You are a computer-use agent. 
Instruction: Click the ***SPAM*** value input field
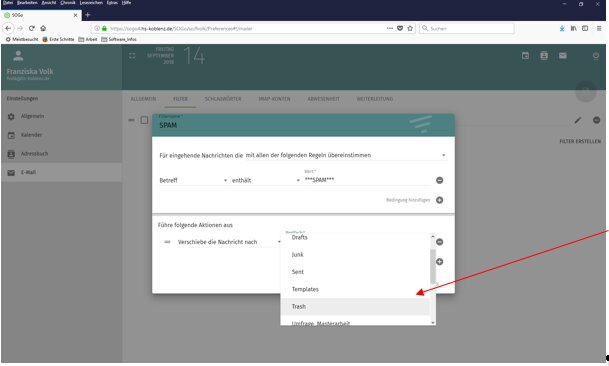(x=367, y=180)
